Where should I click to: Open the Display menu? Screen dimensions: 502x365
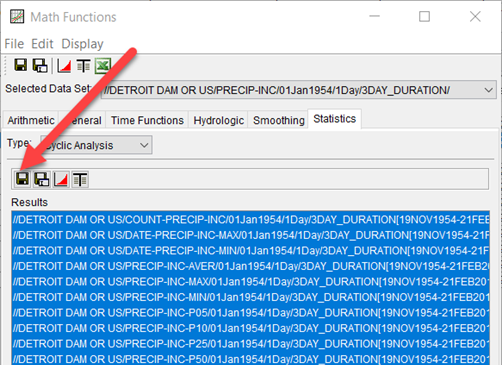tap(82, 44)
